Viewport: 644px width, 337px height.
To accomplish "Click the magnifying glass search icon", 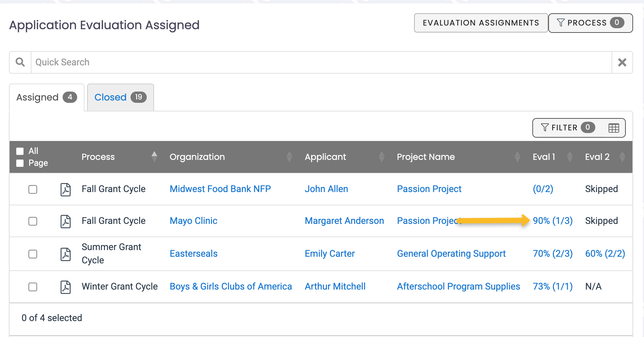I will 20,62.
